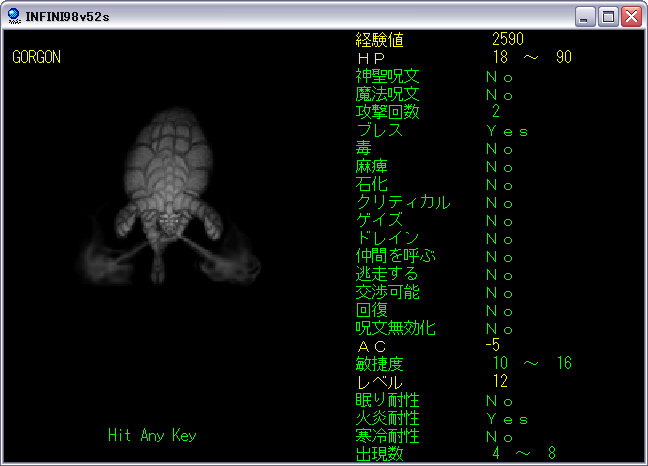
Task: Click the INFINI98v52s title text
Action: coord(67,17)
